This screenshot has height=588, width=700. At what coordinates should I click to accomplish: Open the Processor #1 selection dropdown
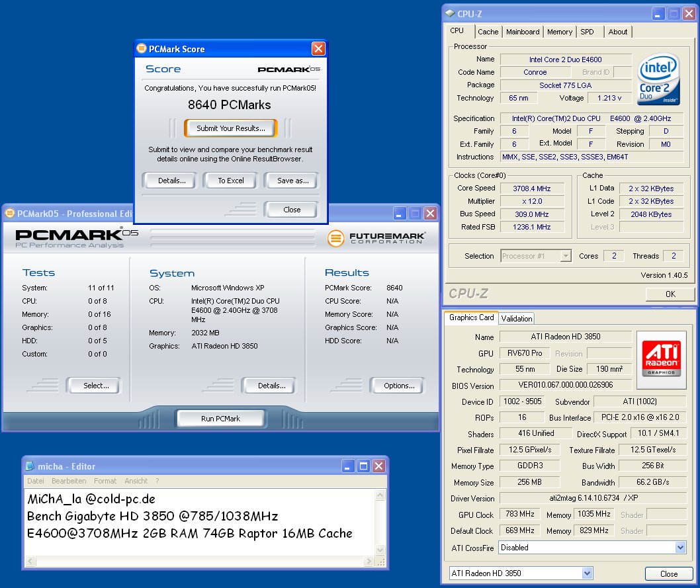click(566, 256)
